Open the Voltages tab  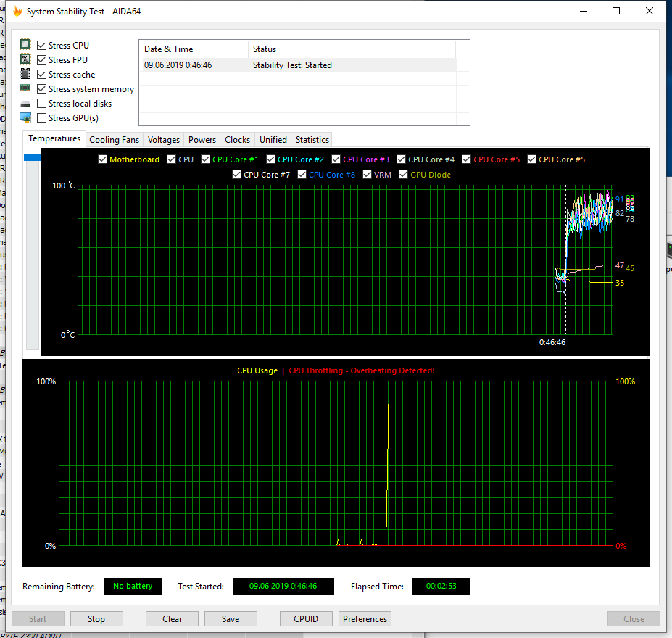[x=164, y=140]
